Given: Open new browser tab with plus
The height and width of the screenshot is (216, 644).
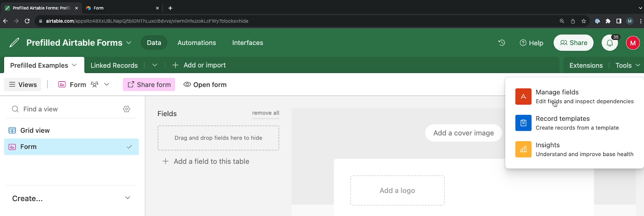Looking at the screenshot, I should pyautogui.click(x=170, y=8).
